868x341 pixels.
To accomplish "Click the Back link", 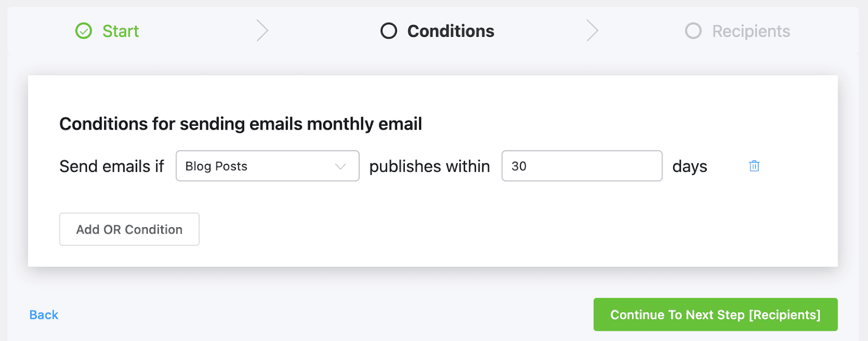I will pyautogui.click(x=44, y=315).
